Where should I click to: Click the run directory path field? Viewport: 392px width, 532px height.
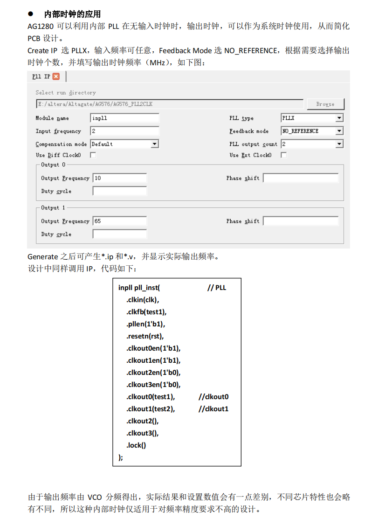click(x=170, y=104)
